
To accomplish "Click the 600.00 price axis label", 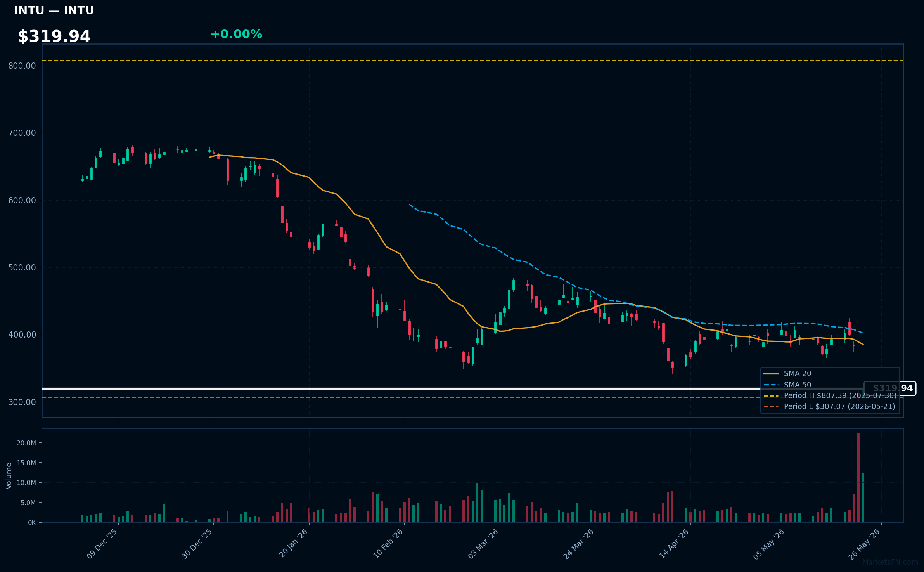I will 22,200.
